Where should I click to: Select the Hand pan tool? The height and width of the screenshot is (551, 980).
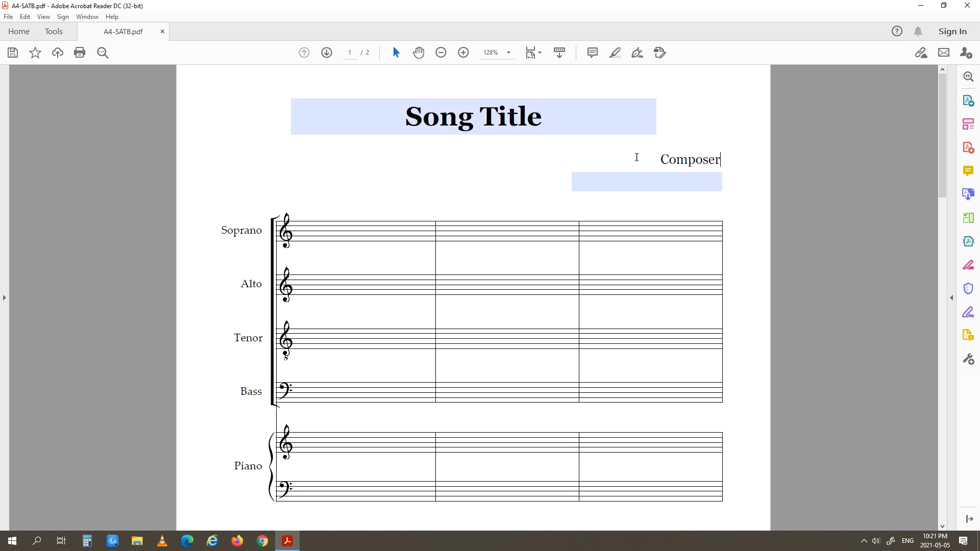click(x=419, y=53)
